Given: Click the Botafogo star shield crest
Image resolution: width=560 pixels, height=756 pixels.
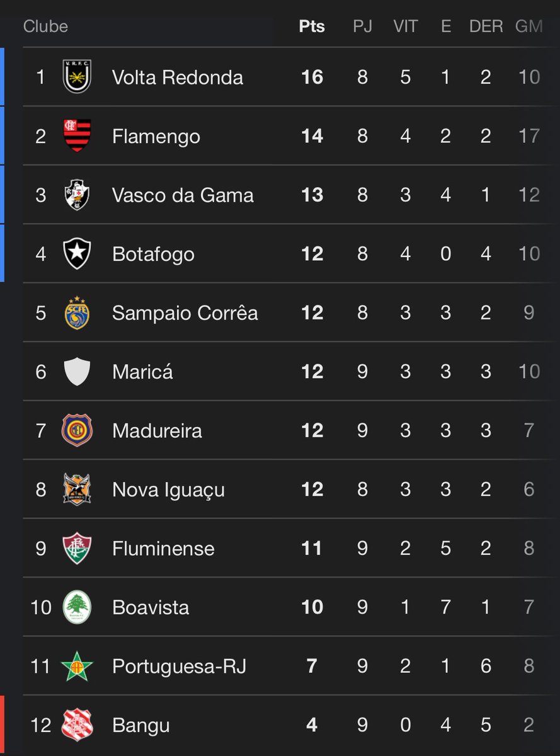Looking at the screenshot, I should coord(77,253).
